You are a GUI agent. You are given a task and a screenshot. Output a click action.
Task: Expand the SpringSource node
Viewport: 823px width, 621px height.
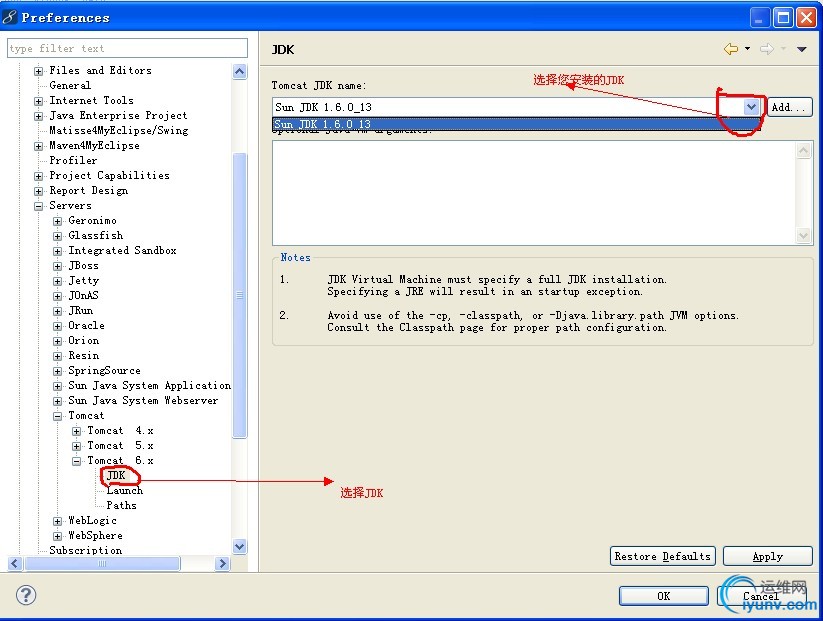pos(57,371)
